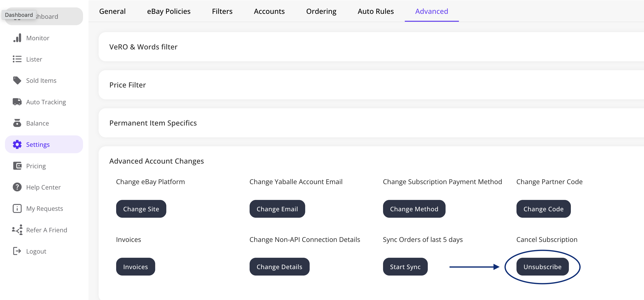Click the My Requests info icon
The image size is (644, 300).
[17, 209]
